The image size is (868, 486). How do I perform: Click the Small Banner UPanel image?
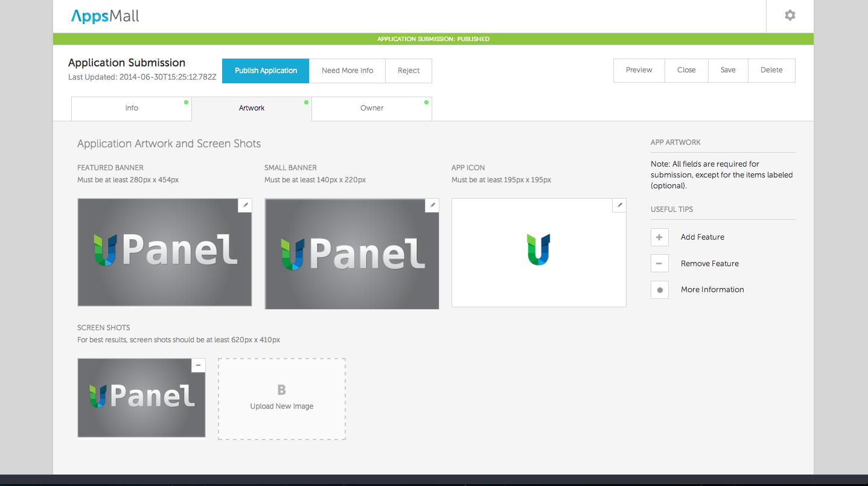pos(352,254)
